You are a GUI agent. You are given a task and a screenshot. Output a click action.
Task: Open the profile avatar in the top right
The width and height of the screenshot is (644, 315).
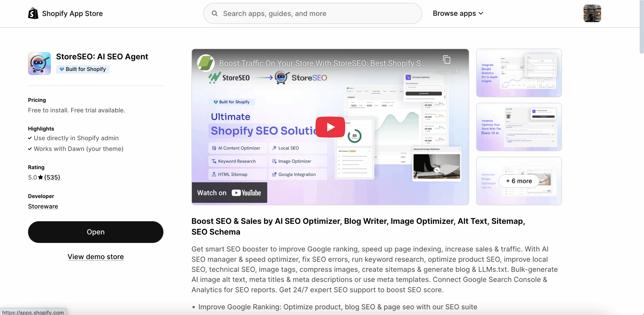click(x=592, y=13)
